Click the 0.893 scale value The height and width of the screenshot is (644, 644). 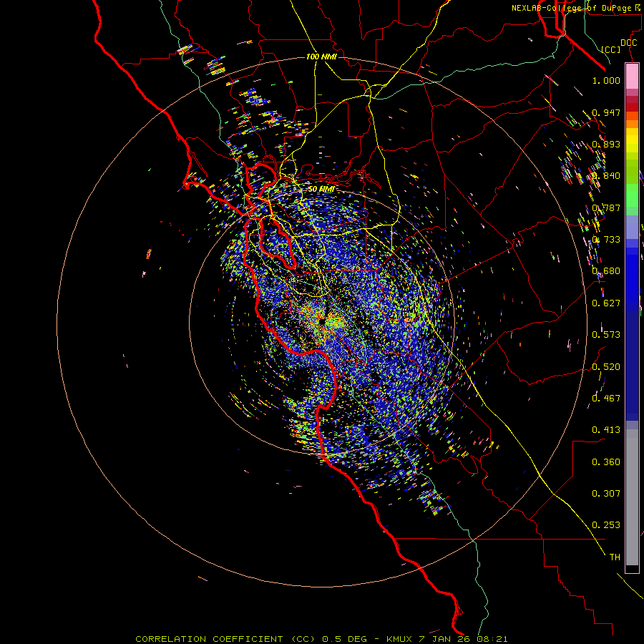(x=606, y=144)
